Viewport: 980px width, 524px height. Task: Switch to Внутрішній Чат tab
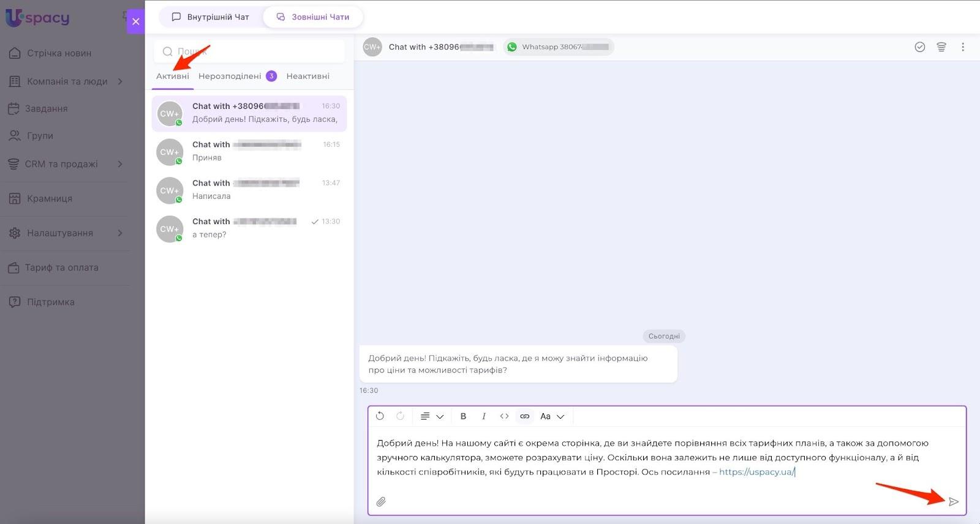(x=211, y=17)
